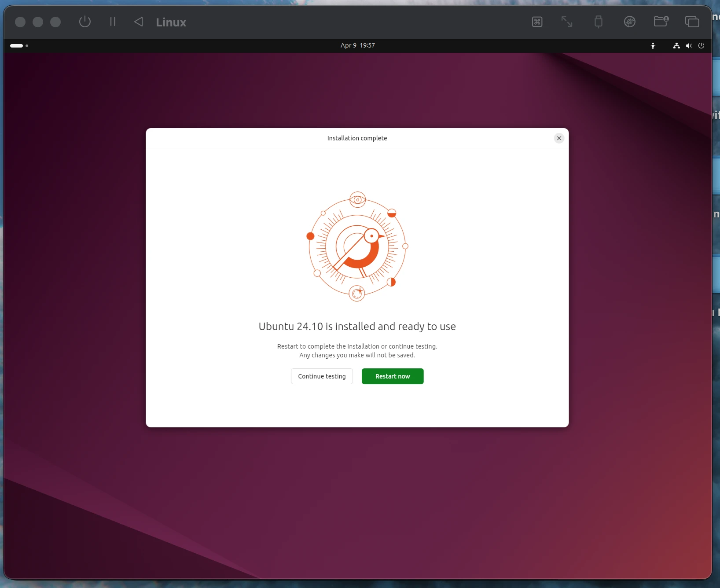Click the windows overlay icon in the toolbar
This screenshot has height=588, width=720.
692,22
